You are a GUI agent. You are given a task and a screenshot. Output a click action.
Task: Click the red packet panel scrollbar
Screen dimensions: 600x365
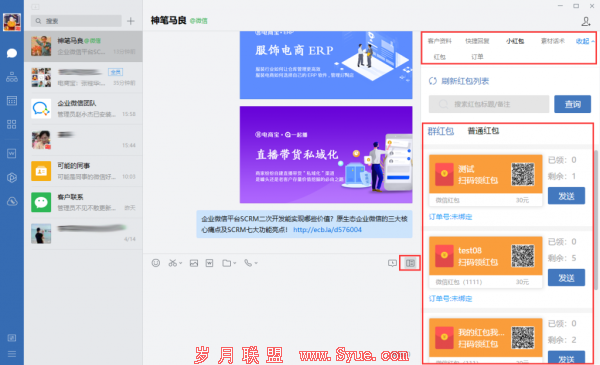point(596,220)
